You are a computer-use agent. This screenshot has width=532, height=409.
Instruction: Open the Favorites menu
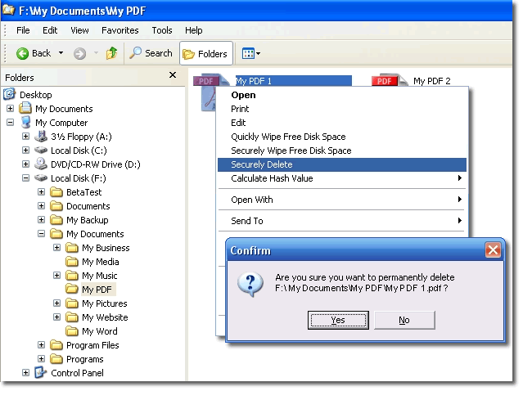[x=119, y=30]
